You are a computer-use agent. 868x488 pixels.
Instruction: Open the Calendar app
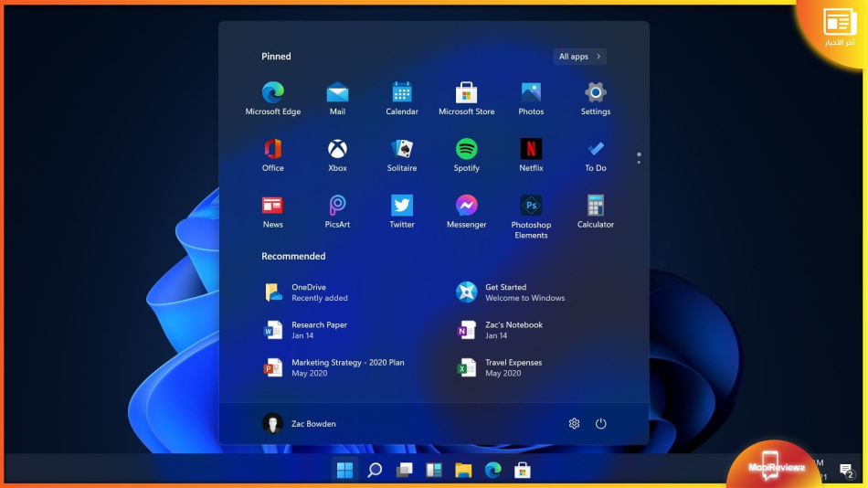tap(402, 99)
